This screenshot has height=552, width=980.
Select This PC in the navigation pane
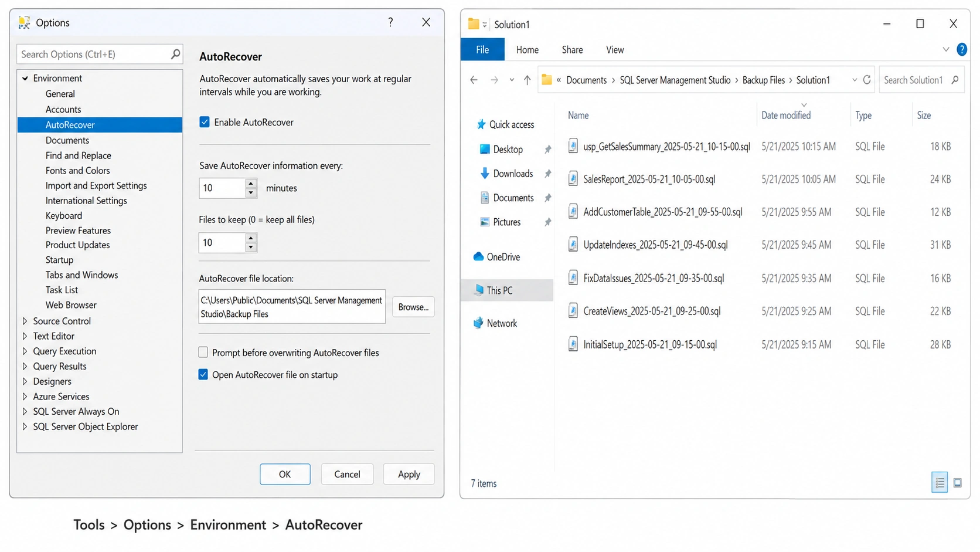tap(507, 290)
